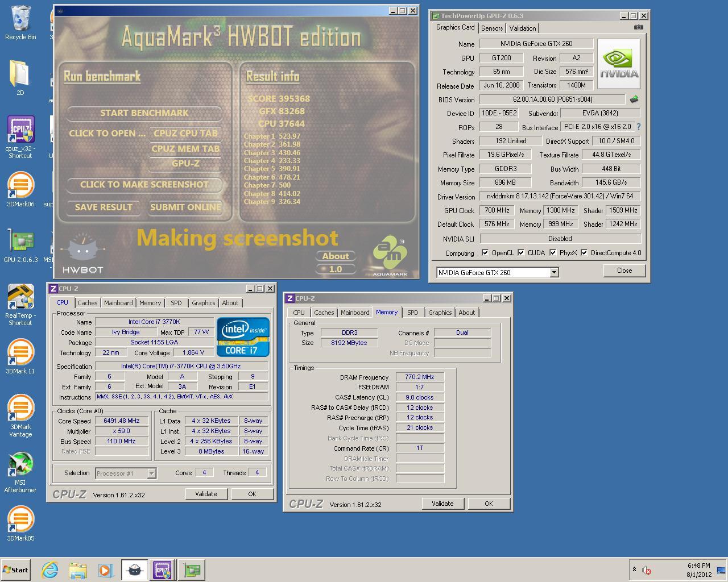The width and height of the screenshot is (728, 582).
Task: Open 3DMark Vantage desktop shortcut
Action: [x=20, y=416]
